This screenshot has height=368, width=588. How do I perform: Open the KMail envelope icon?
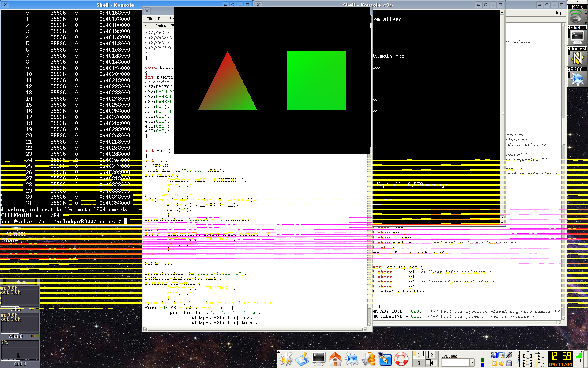pyautogui.click(x=368, y=359)
